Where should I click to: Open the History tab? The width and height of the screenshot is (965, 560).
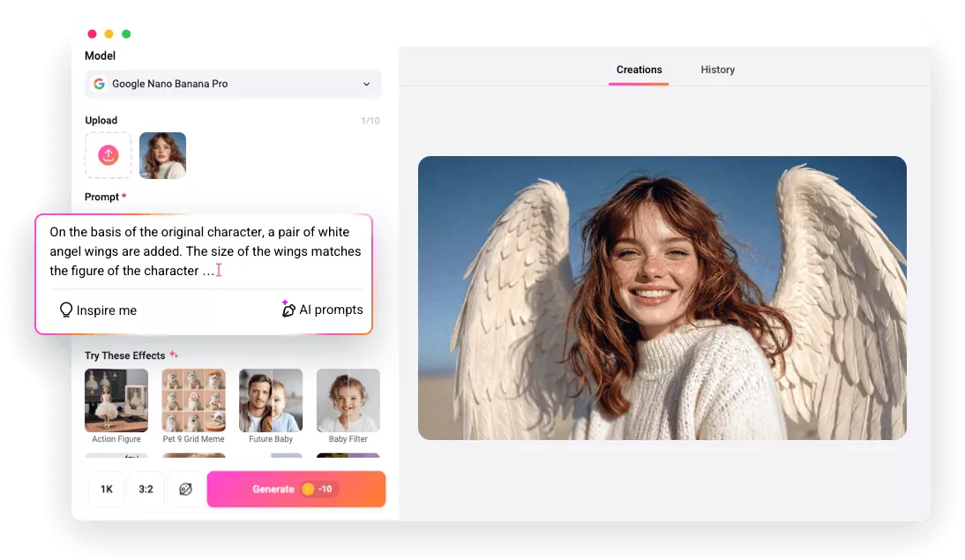pyautogui.click(x=717, y=70)
